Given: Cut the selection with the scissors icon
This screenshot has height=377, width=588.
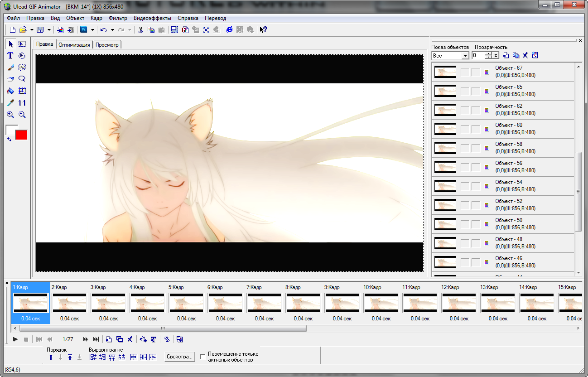Looking at the screenshot, I should click(x=141, y=30).
